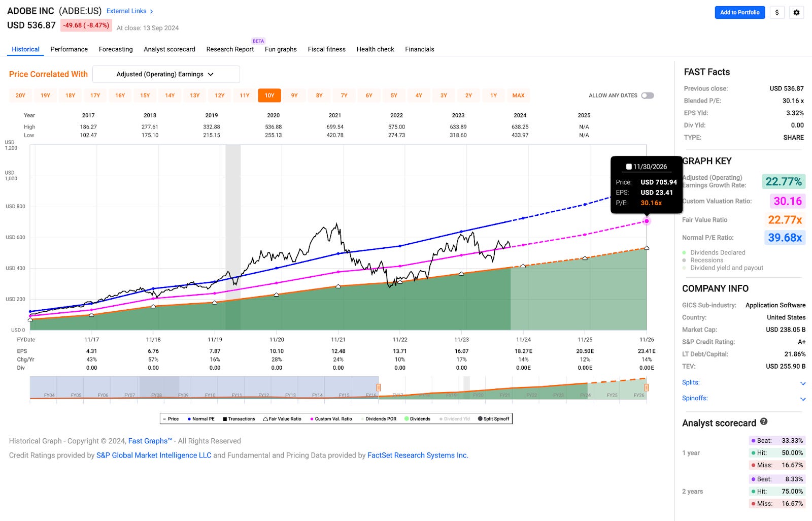Viewport: 812px width, 521px height.
Task: Toggle Dividends POR in legend
Action: pos(379,419)
